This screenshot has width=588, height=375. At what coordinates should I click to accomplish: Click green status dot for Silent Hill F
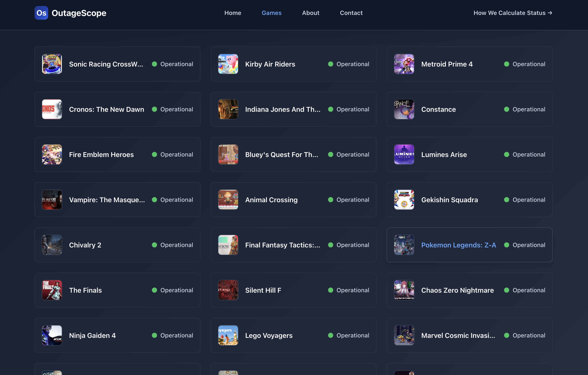[x=330, y=290]
